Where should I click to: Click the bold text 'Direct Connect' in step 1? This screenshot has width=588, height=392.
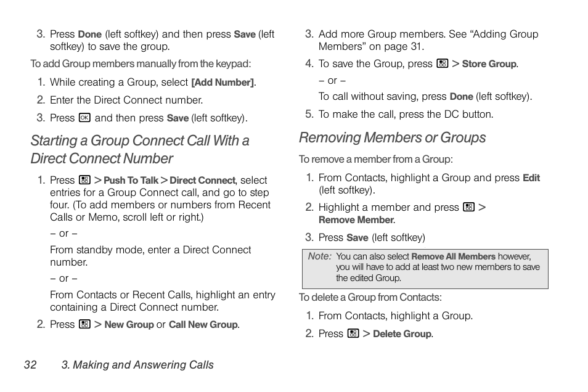pyautogui.click(x=203, y=181)
